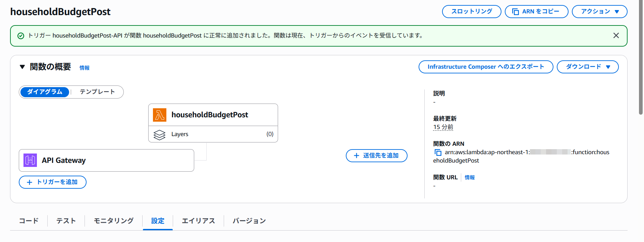
Task: Click the Lambda function icon in diagram
Action: (x=160, y=115)
